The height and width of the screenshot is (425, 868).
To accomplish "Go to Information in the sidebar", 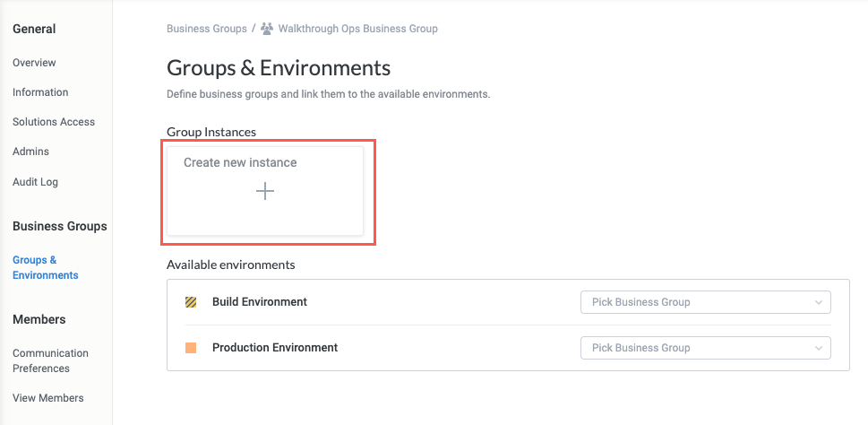I will pyautogui.click(x=40, y=92).
